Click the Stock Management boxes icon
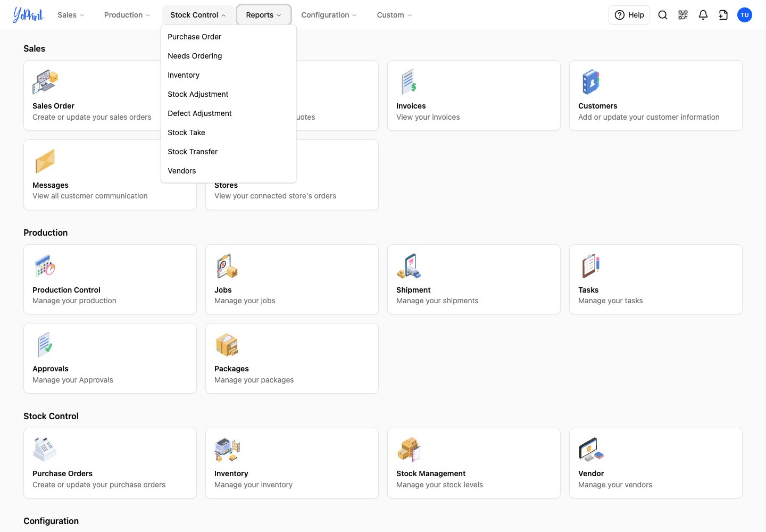Screen dimensions: 766x532 tap(409, 450)
